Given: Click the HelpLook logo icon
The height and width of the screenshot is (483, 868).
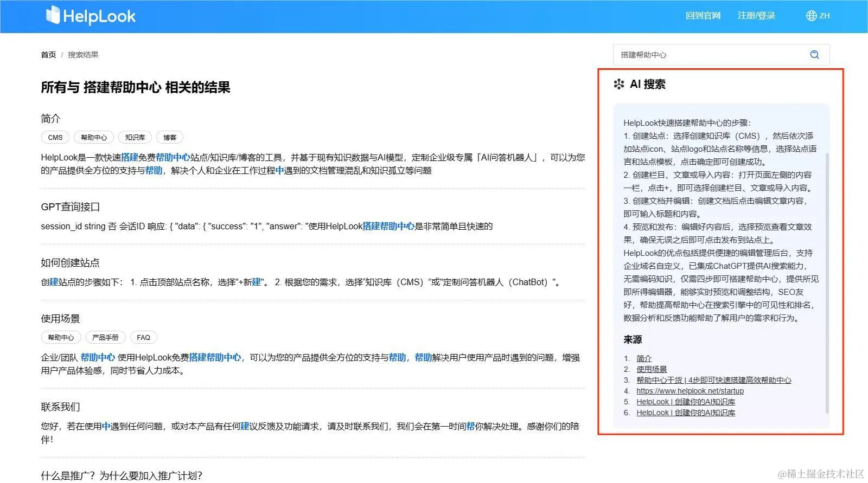Looking at the screenshot, I should pos(53,15).
